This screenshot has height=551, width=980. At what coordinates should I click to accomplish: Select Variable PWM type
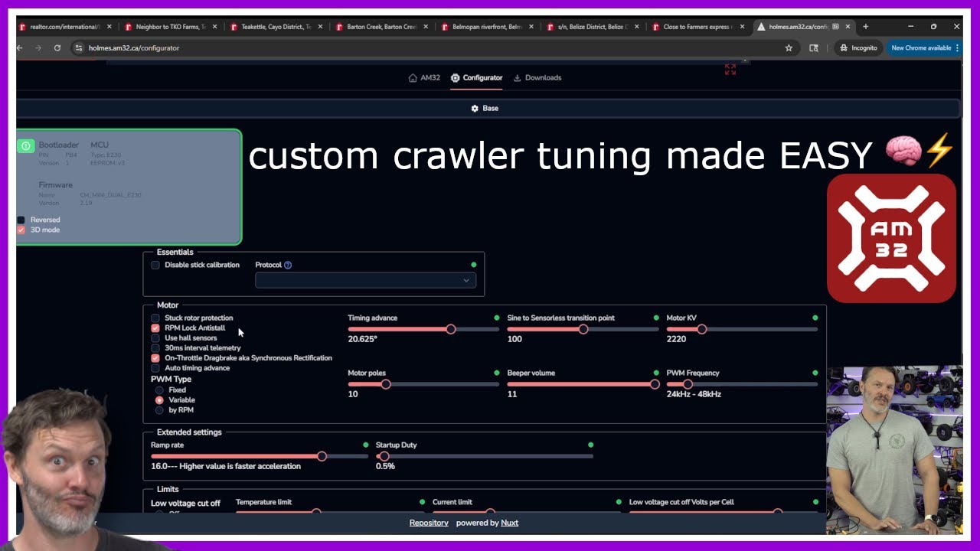point(159,399)
